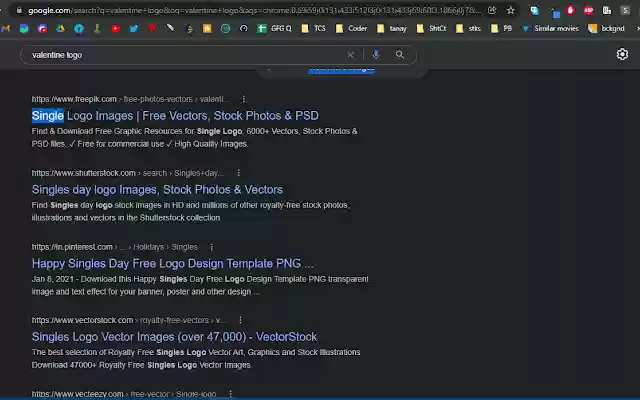Open the red V-shaped bookmark icon

[x=152, y=28]
